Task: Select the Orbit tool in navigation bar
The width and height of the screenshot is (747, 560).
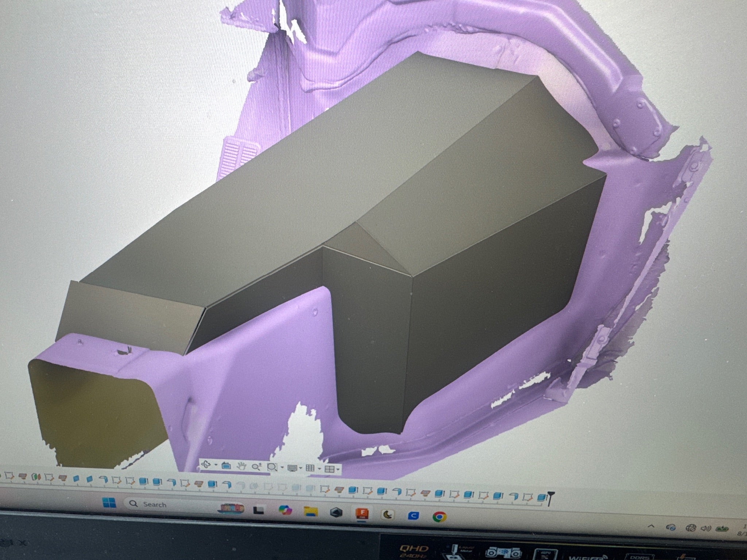Action: tap(206, 464)
